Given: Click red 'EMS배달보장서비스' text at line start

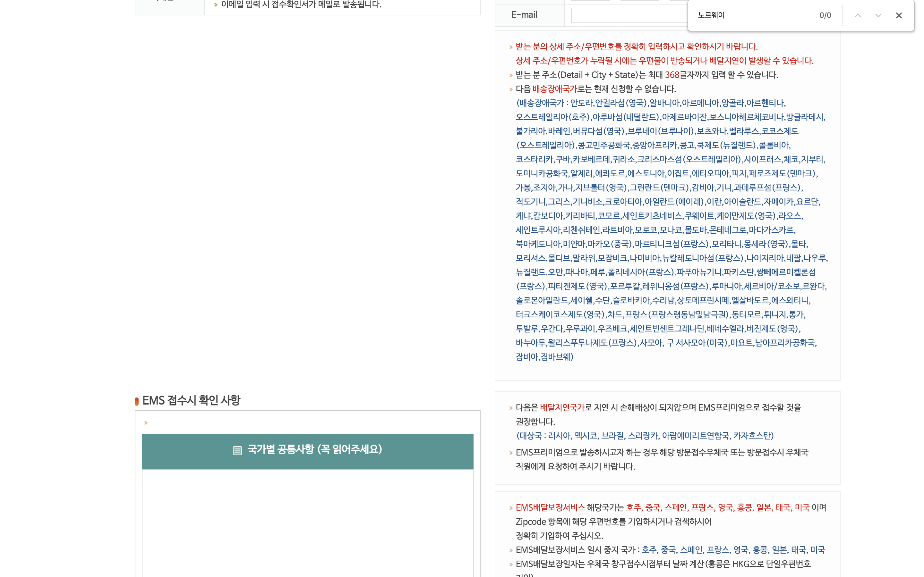Looking at the screenshot, I should pyautogui.click(x=550, y=507).
